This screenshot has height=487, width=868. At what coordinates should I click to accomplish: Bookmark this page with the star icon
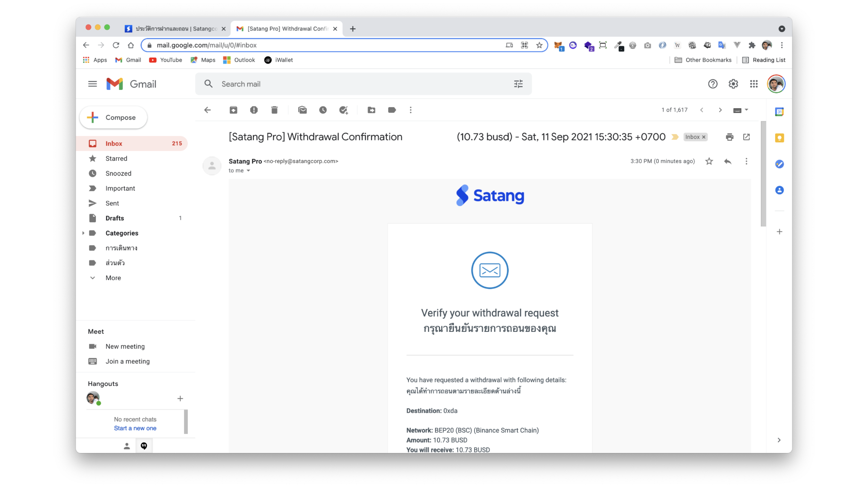pos(539,45)
